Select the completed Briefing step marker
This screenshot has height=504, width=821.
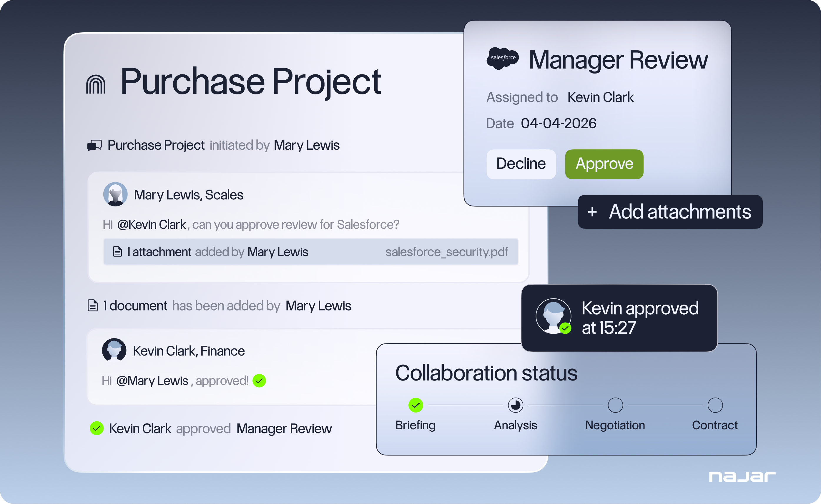point(416,405)
